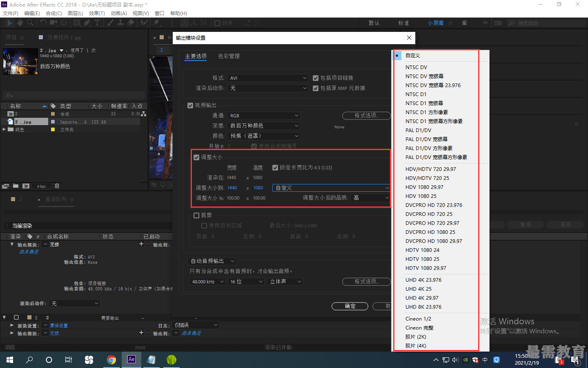The width and height of the screenshot is (588, 368).
Task: Toggle 包括项目链接 checkbox
Action: [316, 78]
